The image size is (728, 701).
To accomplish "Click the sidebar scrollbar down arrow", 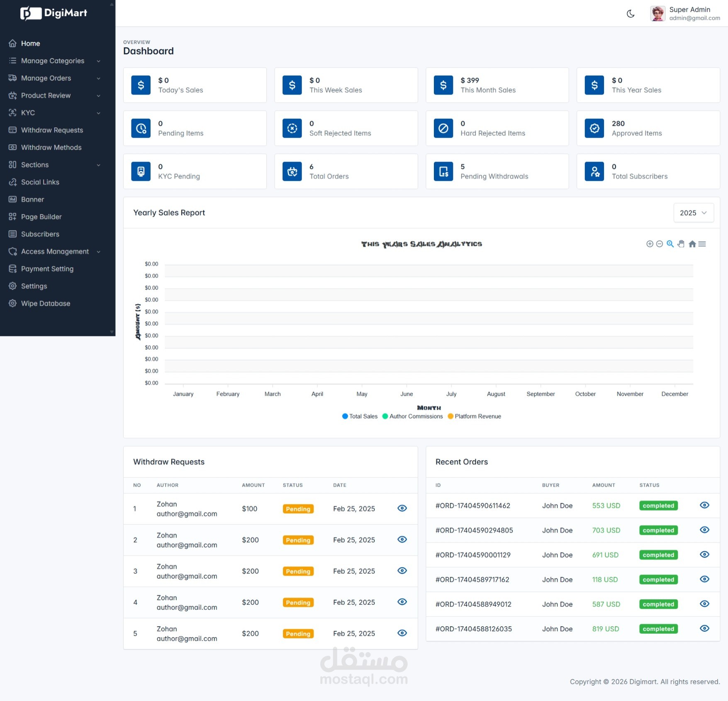I will tap(112, 332).
